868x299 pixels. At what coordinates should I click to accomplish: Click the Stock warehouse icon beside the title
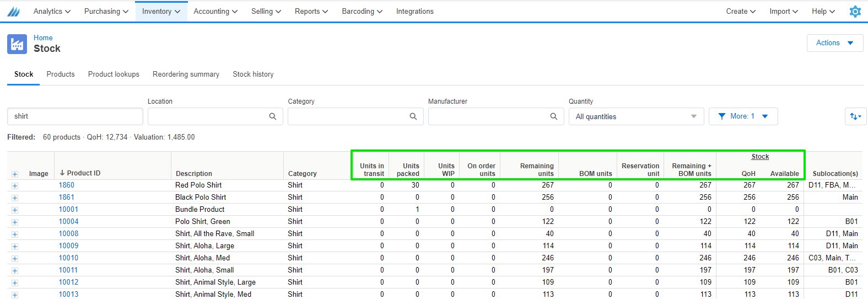click(x=17, y=44)
